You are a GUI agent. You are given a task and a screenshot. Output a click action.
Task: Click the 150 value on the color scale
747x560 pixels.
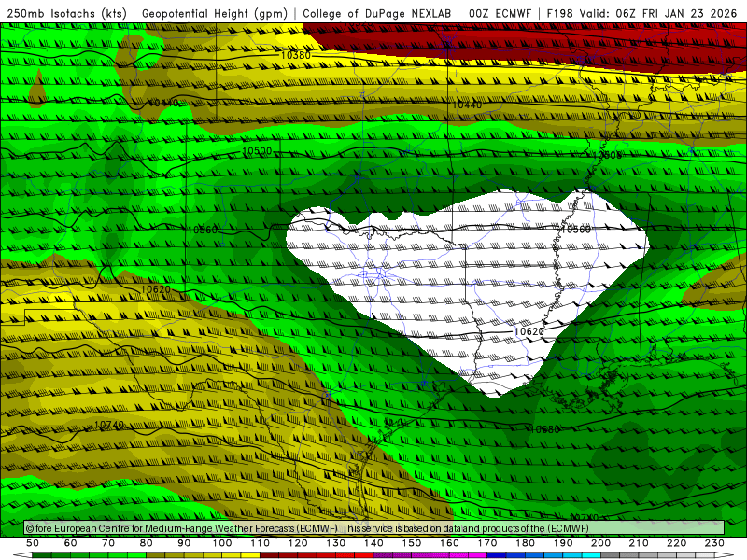tap(411, 543)
